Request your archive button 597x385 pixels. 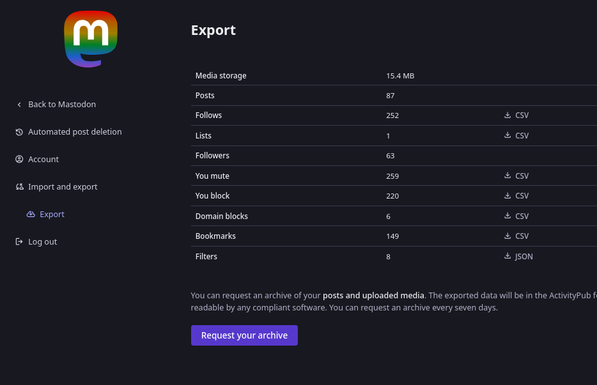[x=244, y=335]
